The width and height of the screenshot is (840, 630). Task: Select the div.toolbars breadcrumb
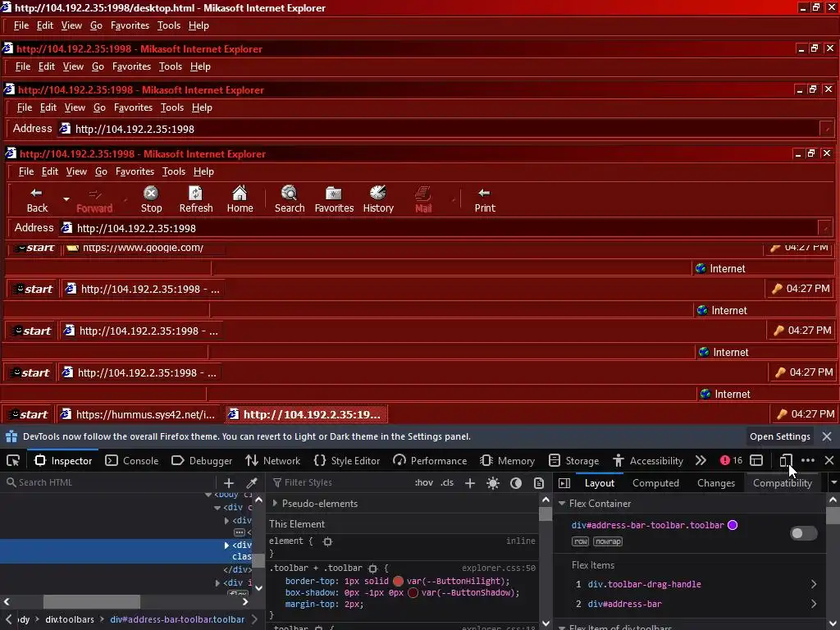coord(70,620)
